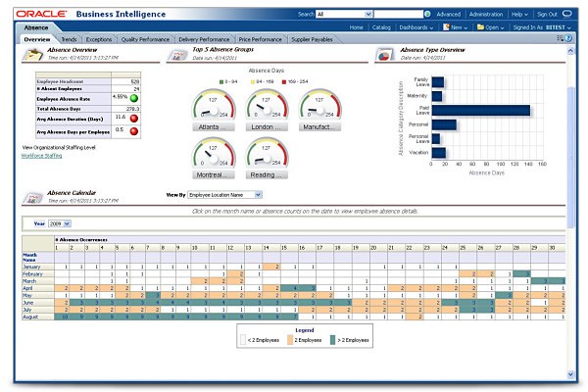588x392 pixels.
Task: Click the red Avg Absence Duration indicator
Action: pos(134,119)
